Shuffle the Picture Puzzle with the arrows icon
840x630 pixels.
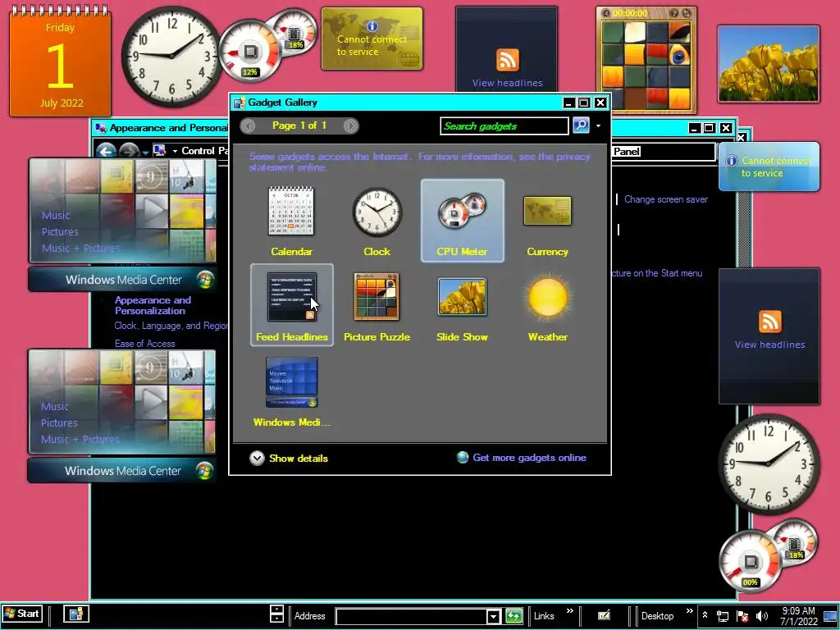686,13
